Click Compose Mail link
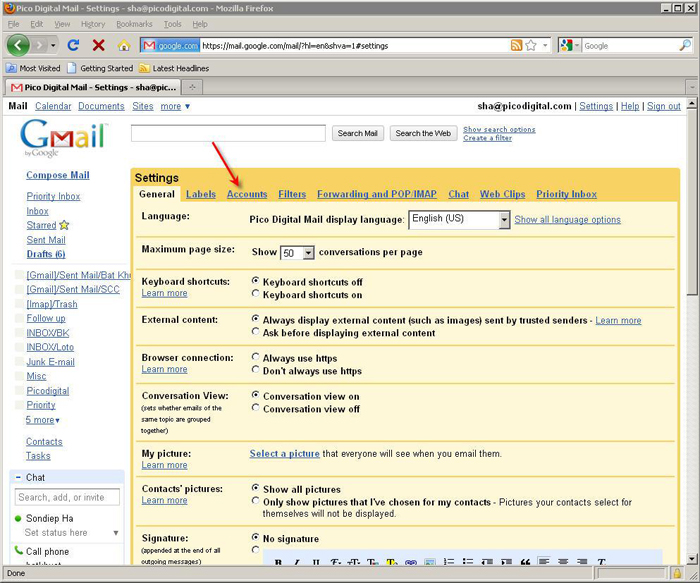 [58, 175]
